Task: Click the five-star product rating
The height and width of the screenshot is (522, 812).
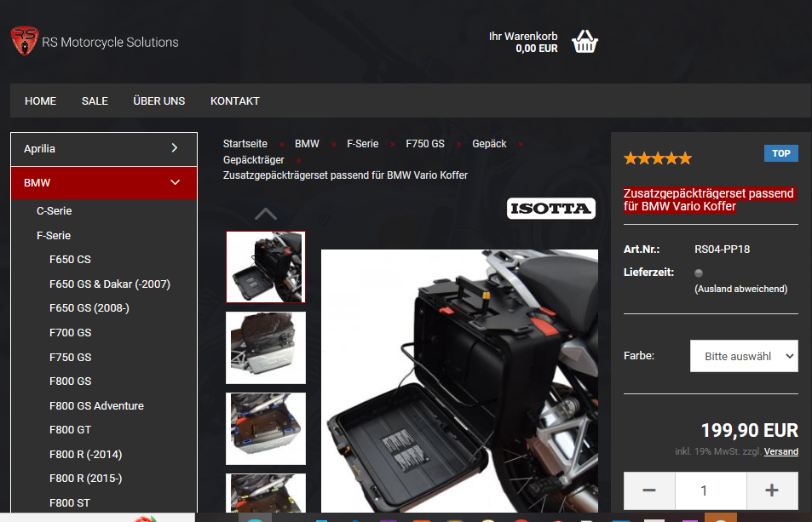Action: tap(657, 158)
